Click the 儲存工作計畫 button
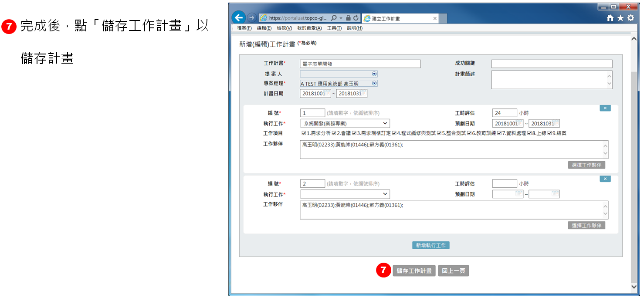Image resolution: width=644 pixels, height=301 pixels. (x=414, y=271)
